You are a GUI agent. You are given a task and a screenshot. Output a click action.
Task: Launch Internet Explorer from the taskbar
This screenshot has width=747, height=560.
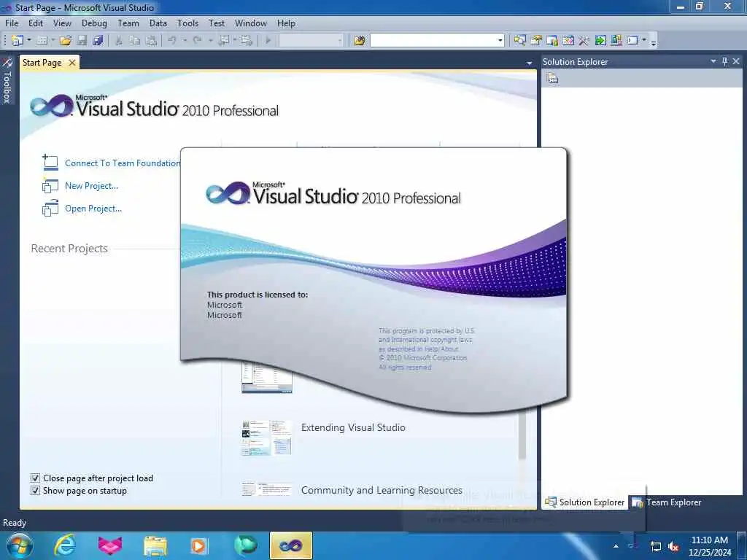point(65,545)
